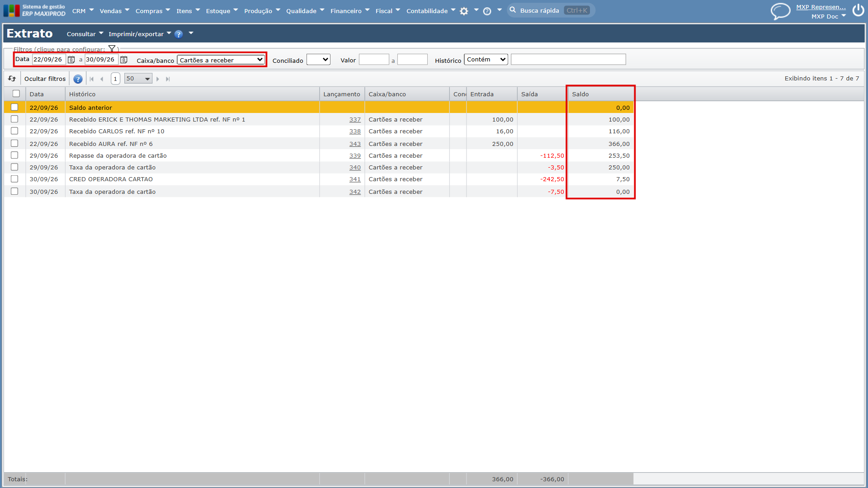Open lançamento link 337
The image size is (868, 488).
tap(355, 120)
